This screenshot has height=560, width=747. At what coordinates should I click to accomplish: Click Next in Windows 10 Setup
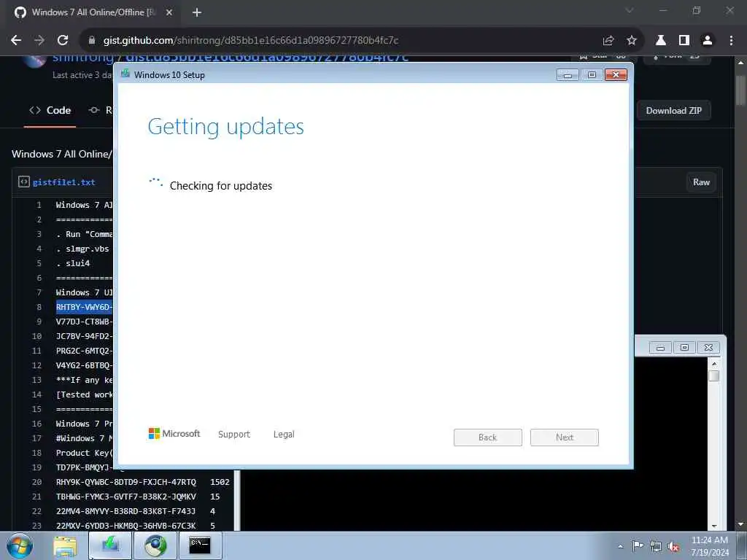[x=565, y=437]
